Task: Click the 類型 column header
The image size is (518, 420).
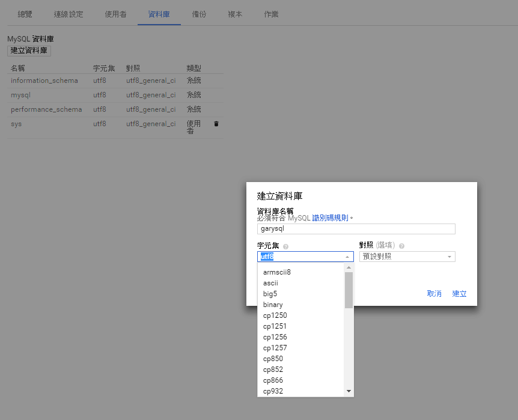Action: [x=194, y=68]
